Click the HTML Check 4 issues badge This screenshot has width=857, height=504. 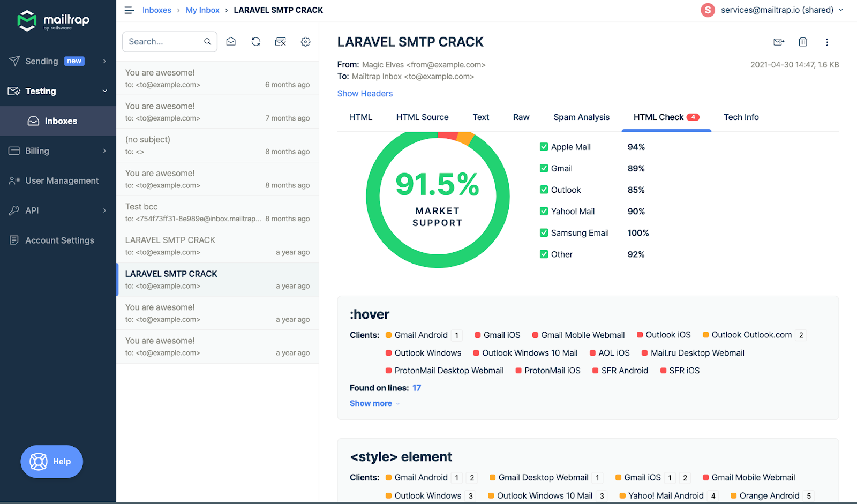pyautogui.click(x=693, y=117)
